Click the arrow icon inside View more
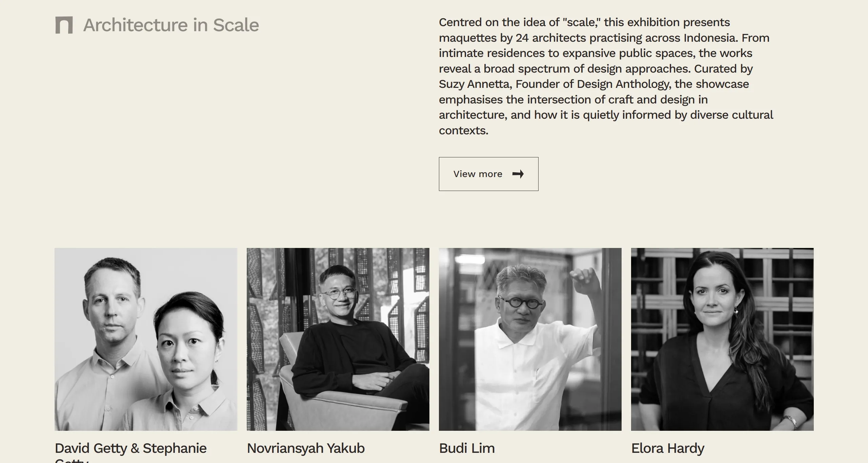 point(518,174)
